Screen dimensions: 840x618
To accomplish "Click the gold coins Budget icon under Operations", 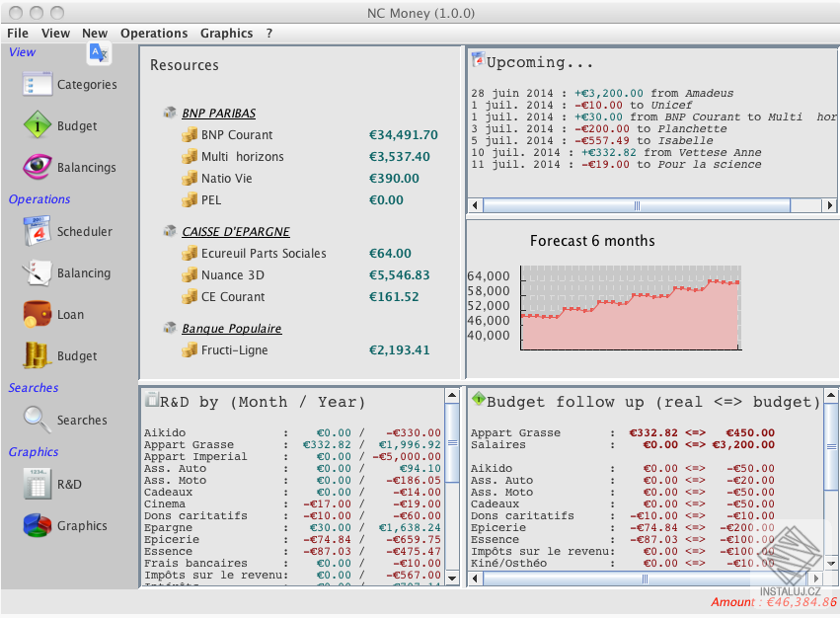I will click(x=37, y=355).
